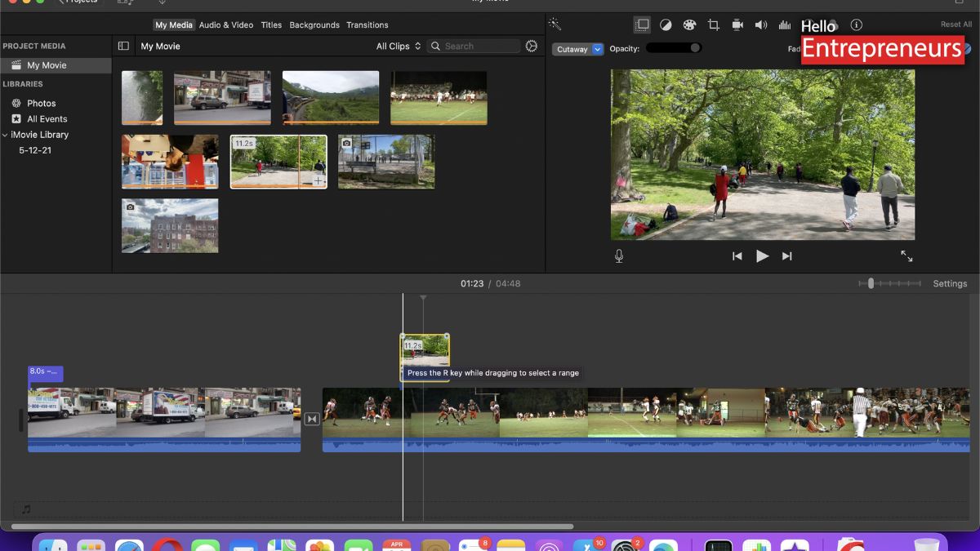The width and height of the screenshot is (980, 551).
Task: Switch to the Audio & Video tab
Action: click(x=226, y=24)
